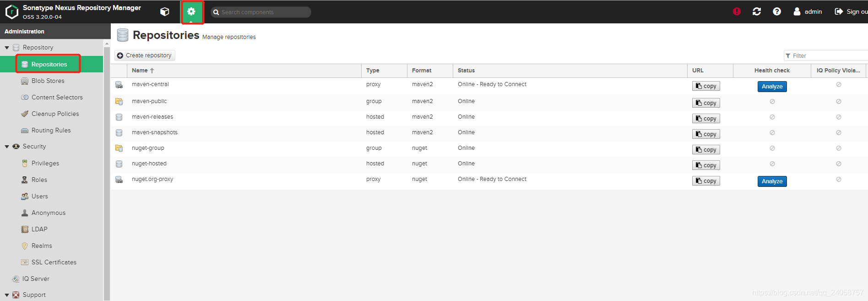Collapse the Repository tree section
This screenshot has height=301, width=868.
pyautogui.click(x=7, y=48)
